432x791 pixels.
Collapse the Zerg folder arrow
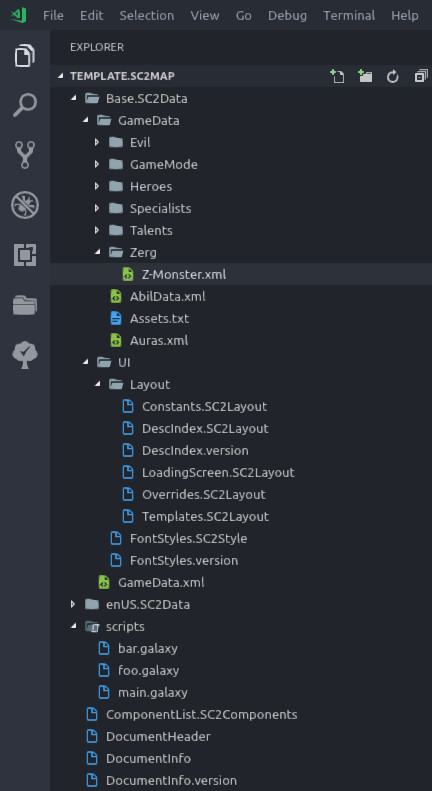pos(98,252)
